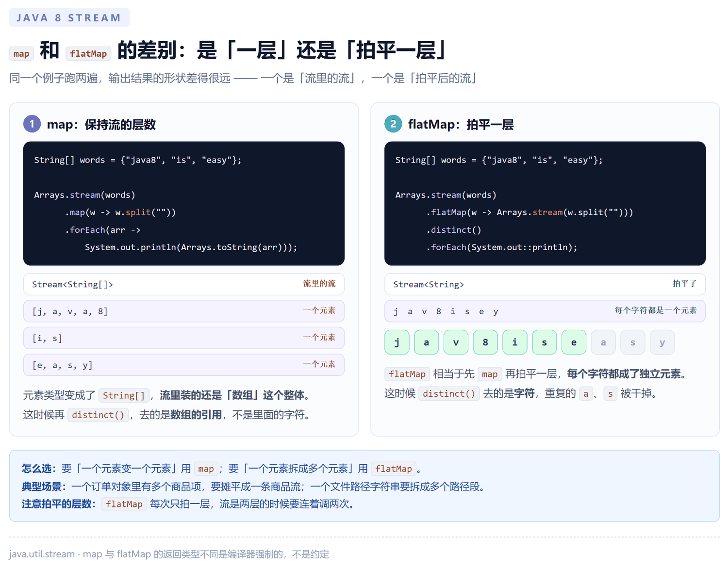
Task: Click the green "j" character tile
Action: coord(397,342)
